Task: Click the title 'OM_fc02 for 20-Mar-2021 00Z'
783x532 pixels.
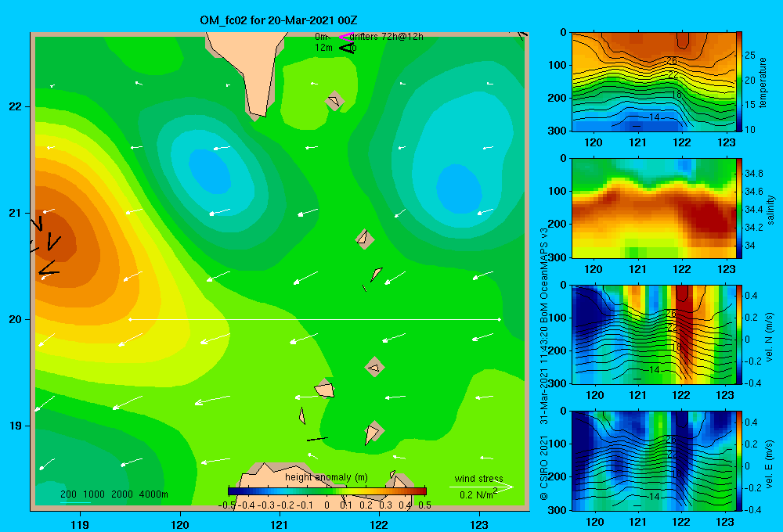Action: point(279,20)
